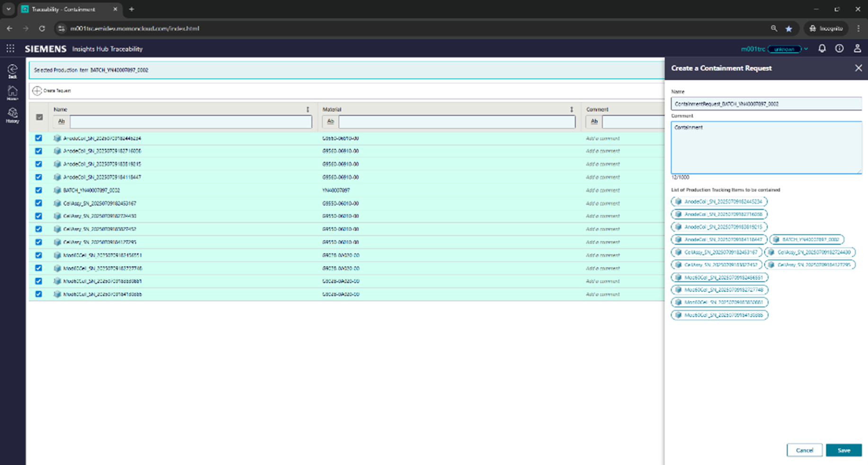Click the sort arrow on the Material column
Viewport: 868px width, 465px height.
coord(571,109)
